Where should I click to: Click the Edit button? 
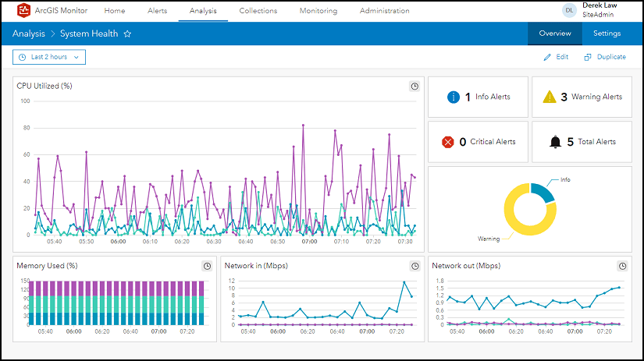(556, 57)
